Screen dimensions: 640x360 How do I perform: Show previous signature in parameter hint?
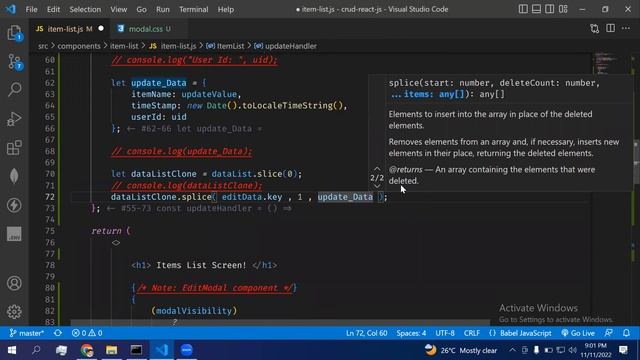point(377,169)
